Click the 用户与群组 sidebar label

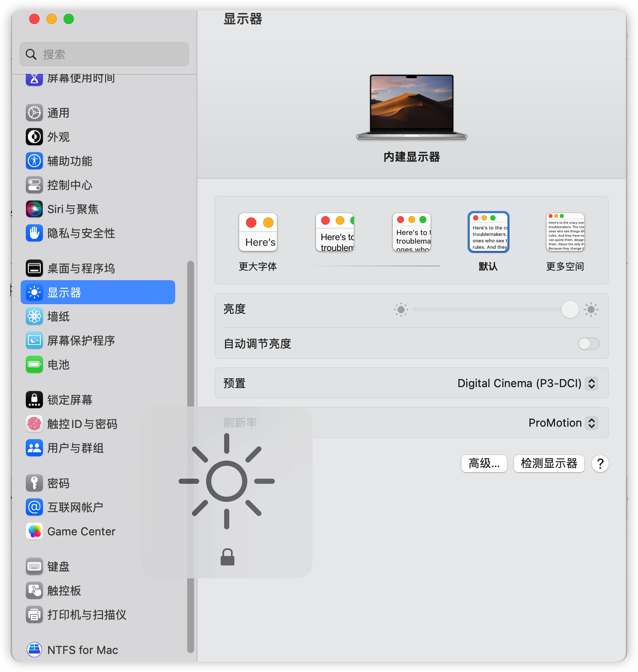pyautogui.click(x=76, y=448)
